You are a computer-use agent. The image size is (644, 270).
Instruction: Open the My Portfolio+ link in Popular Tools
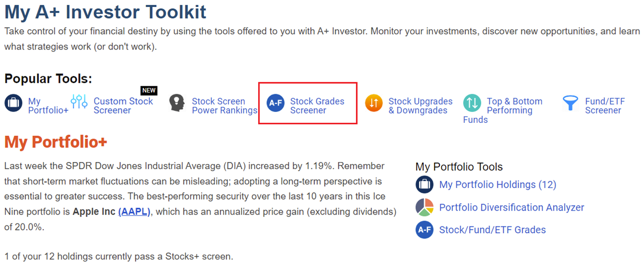click(48, 106)
